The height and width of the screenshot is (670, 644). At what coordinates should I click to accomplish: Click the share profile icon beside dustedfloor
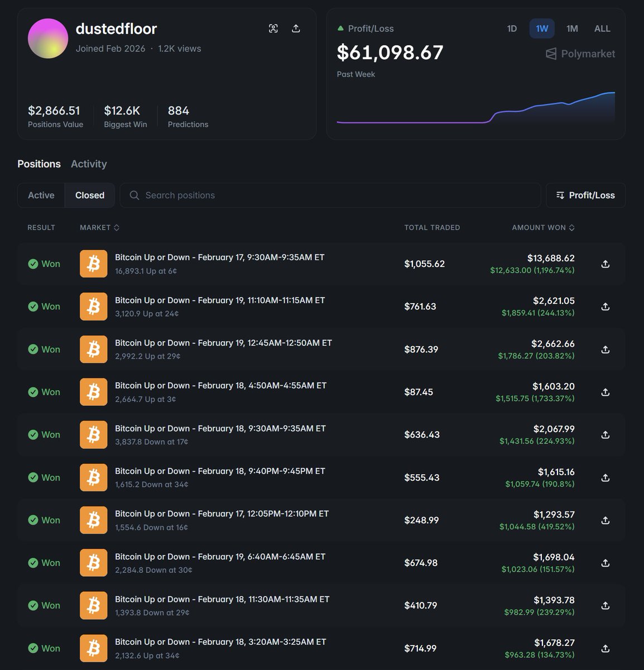pos(296,28)
